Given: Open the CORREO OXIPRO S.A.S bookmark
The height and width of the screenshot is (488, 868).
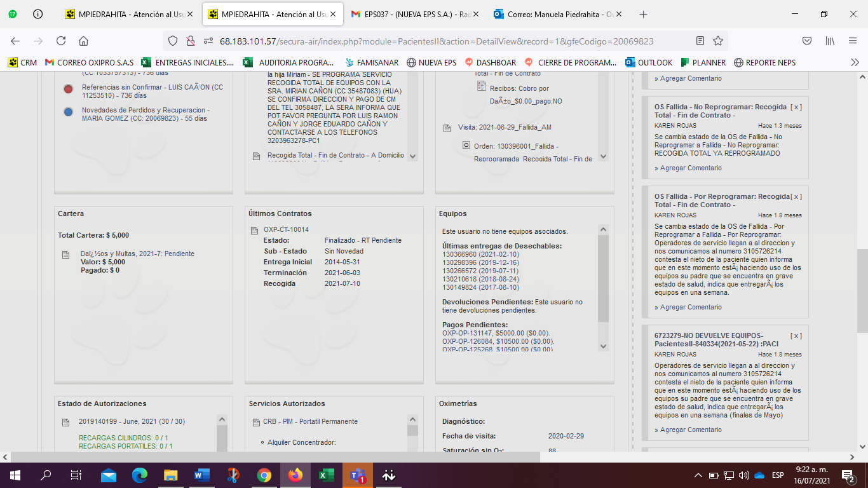Looking at the screenshot, I should coord(89,62).
